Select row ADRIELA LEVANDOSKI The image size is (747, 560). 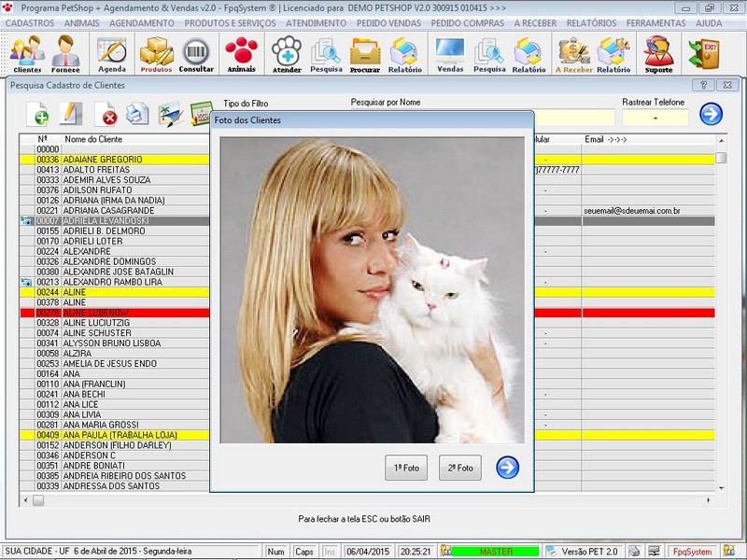pos(114,220)
